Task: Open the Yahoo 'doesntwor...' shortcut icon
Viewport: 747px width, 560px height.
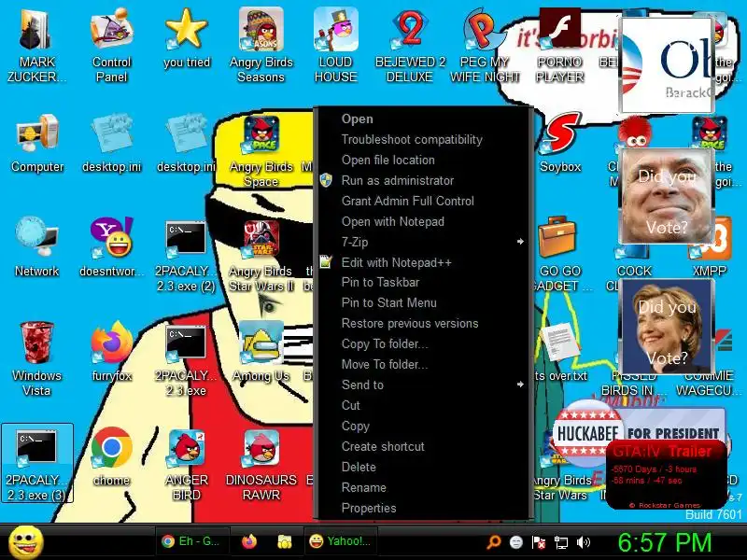Action: pyautogui.click(x=111, y=247)
